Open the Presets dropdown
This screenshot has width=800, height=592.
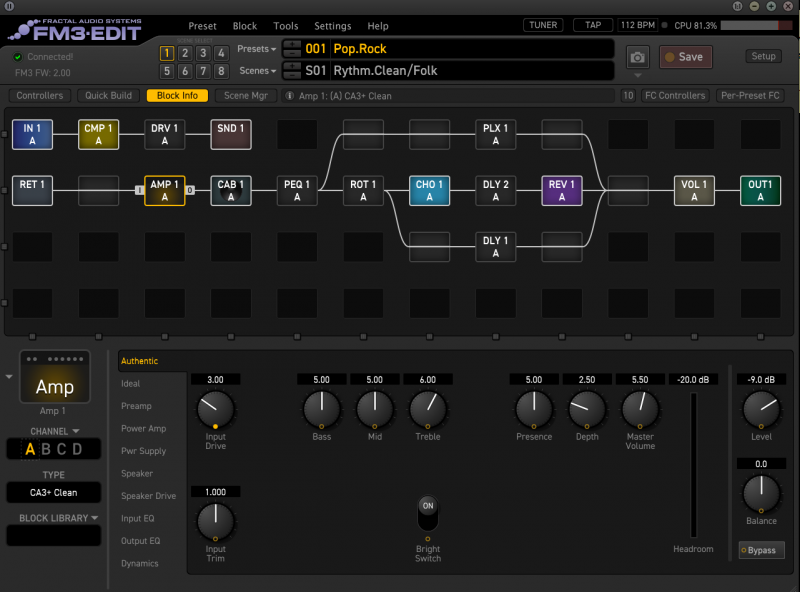[x=257, y=49]
